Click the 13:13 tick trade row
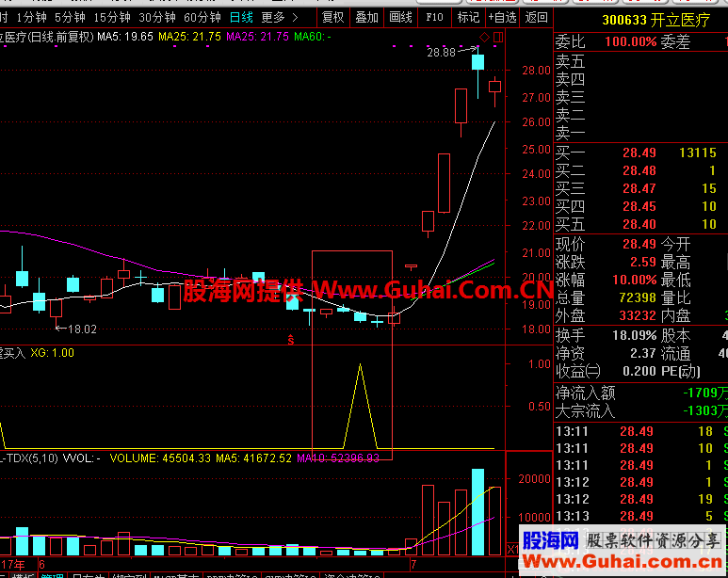This screenshot has width=728, height=578. pos(640,516)
